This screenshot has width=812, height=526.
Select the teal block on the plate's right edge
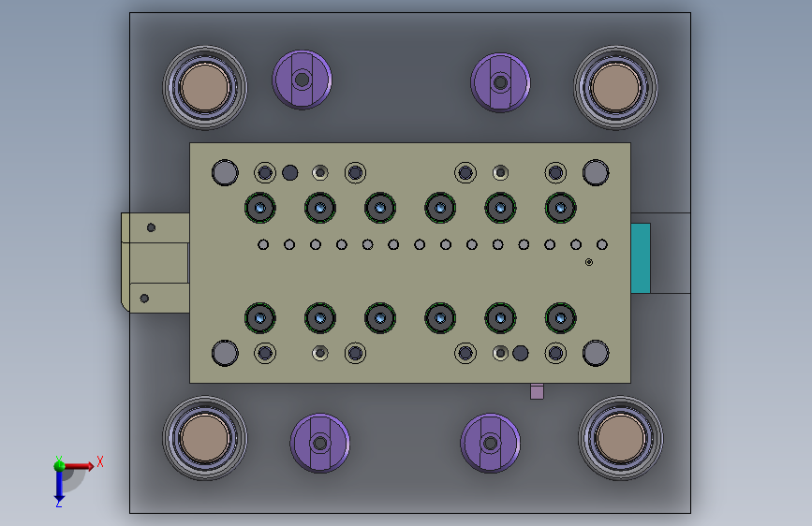coord(641,258)
